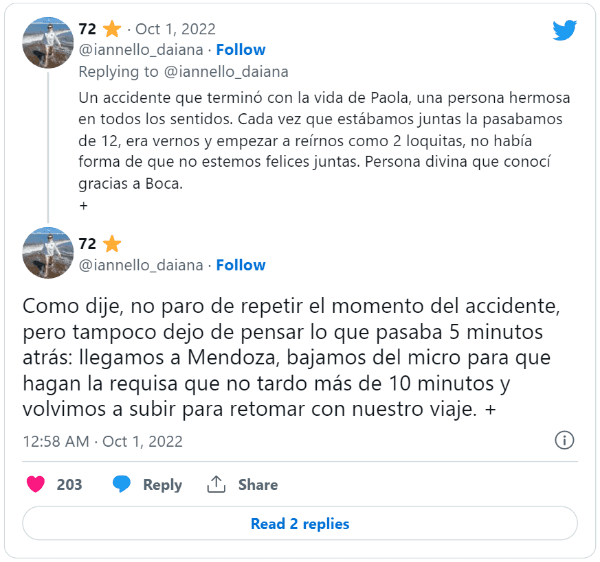Click the "203" likes count
The width and height of the screenshot is (600, 562).
tap(70, 484)
